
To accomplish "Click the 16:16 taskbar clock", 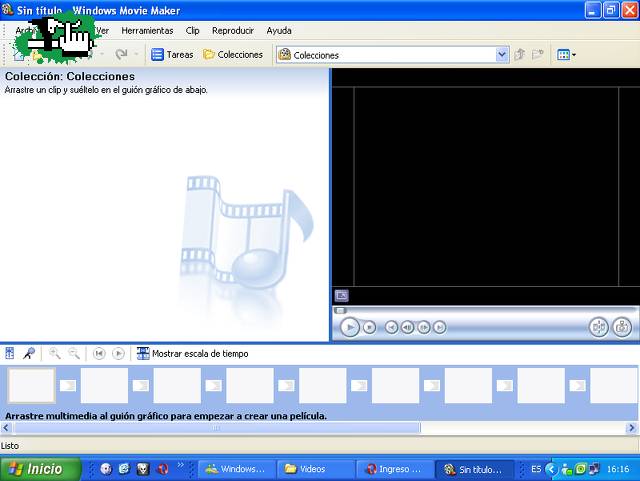I will point(618,469).
